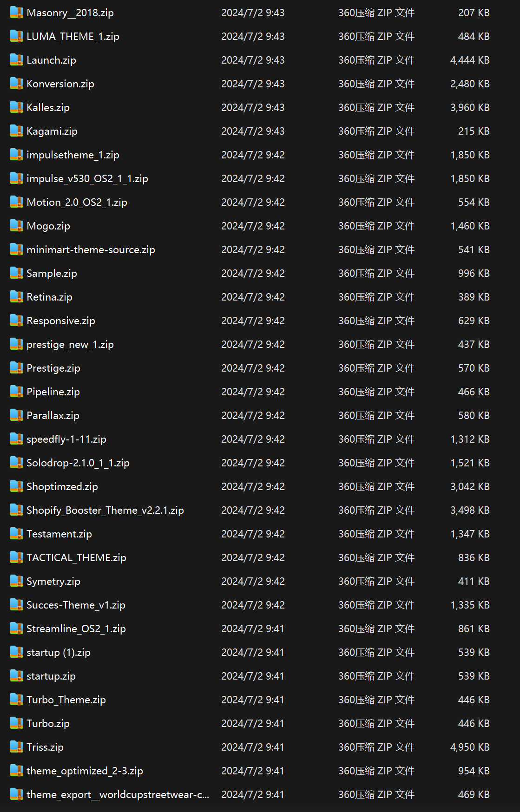Click the Solodrop-2.1.0_1_1.zip icon
The height and width of the screenshot is (812, 520).
(17, 463)
